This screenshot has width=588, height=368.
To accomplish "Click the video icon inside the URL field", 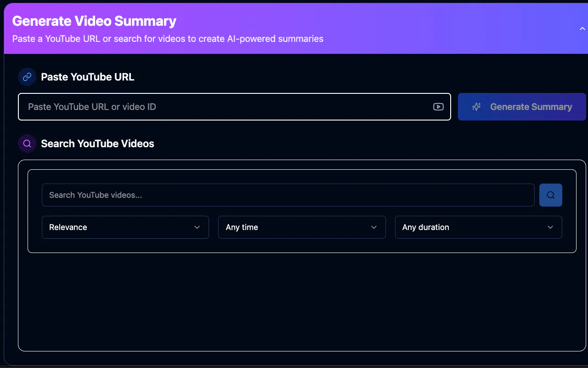I will (438, 107).
